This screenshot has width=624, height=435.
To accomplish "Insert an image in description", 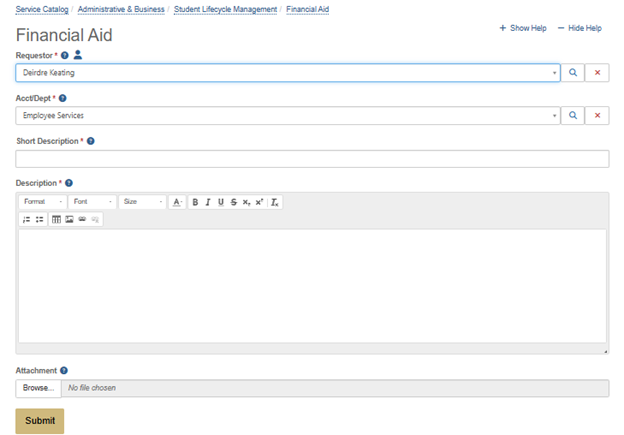I will [x=69, y=219].
